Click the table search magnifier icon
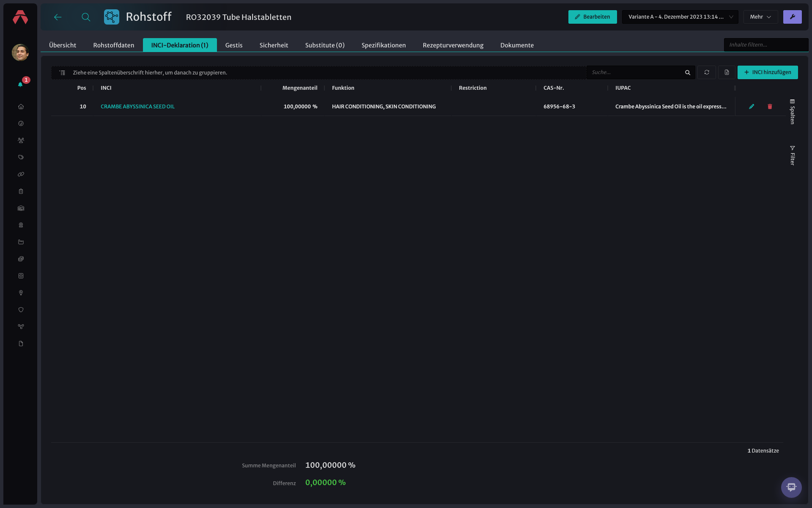Image resolution: width=812 pixels, height=508 pixels. 688,73
